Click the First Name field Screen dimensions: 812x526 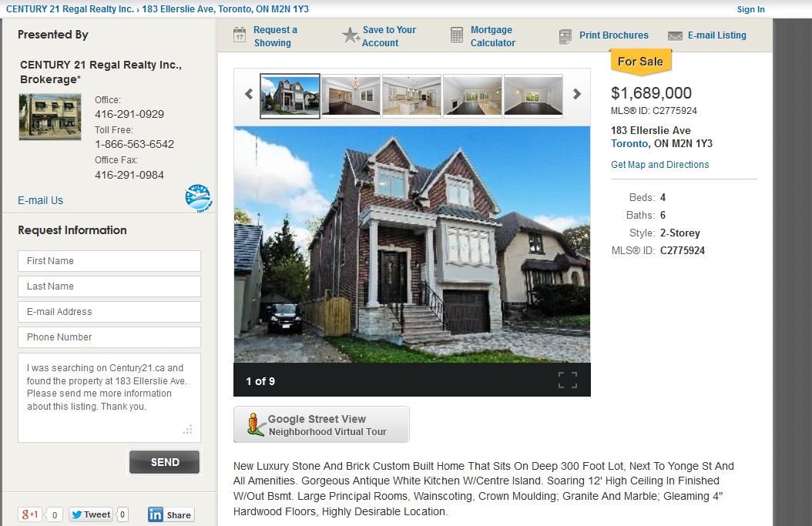click(x=109, y=261)
